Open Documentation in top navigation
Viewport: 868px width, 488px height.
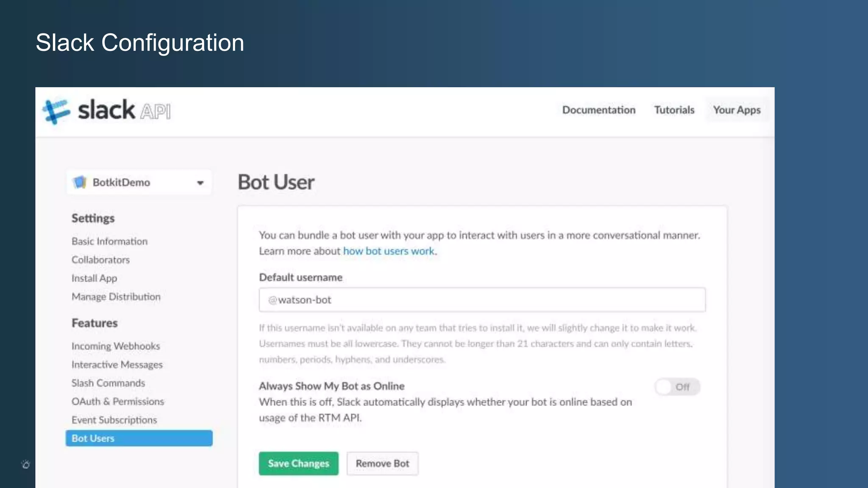599,110
